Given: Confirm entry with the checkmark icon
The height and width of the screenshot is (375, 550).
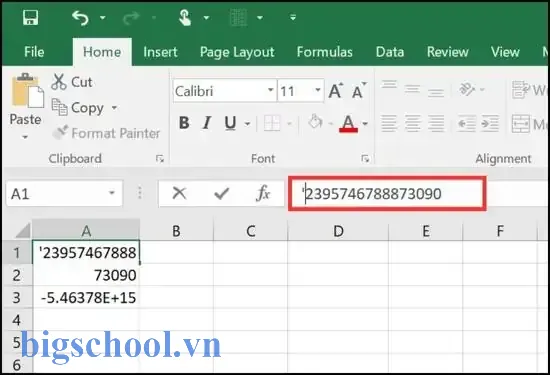Looking at the screenshot, I should 221,193.
